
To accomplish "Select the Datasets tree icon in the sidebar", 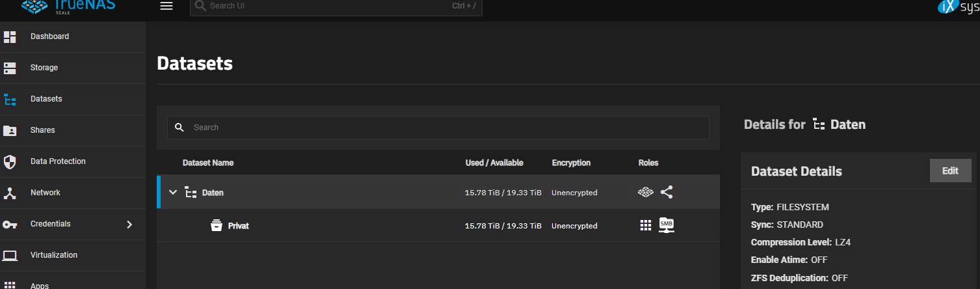I will [10, 99].
